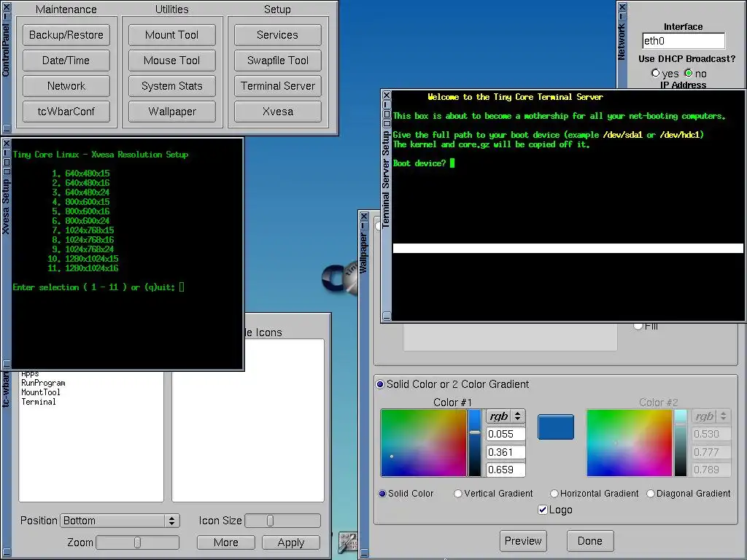Open the Services setup
Viewport: 747px width, 560px height.
pyautogui.click(x=278, y=35)
